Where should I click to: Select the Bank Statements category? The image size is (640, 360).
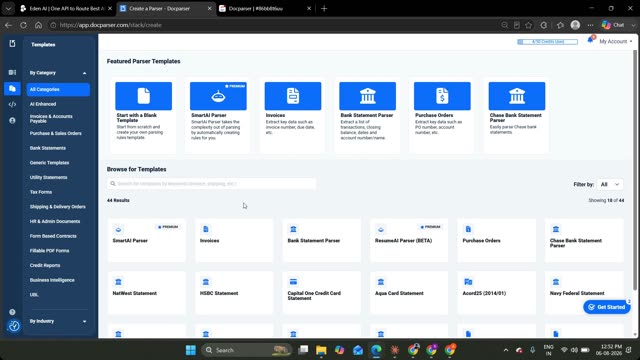coord(48,148)
